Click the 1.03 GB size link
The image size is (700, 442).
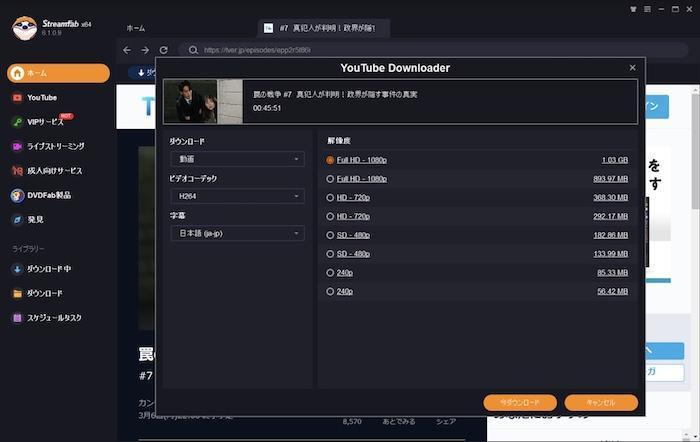(x=615, y=160)
